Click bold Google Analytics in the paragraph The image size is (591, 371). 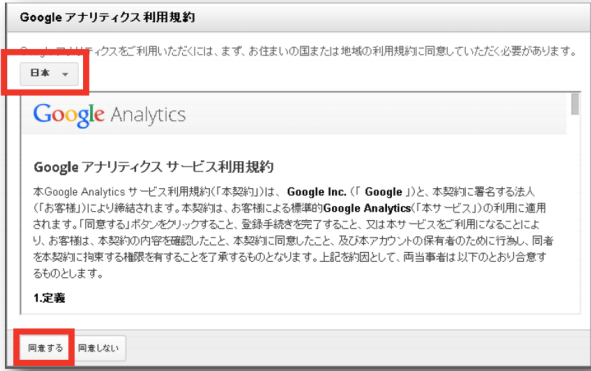click(x=367, y=208)
